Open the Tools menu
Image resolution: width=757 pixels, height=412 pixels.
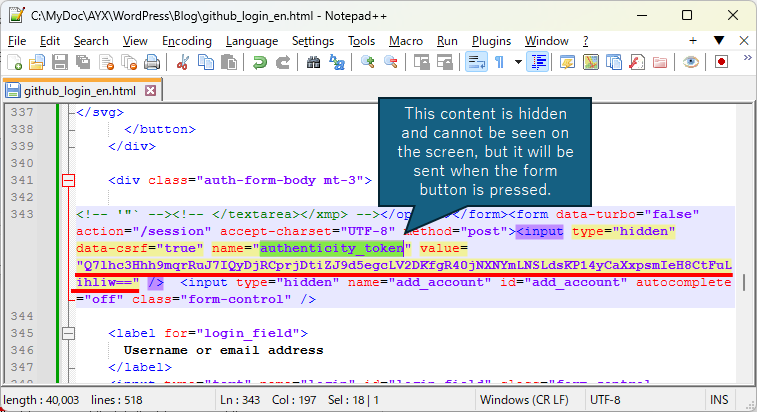tap(362, 41)
